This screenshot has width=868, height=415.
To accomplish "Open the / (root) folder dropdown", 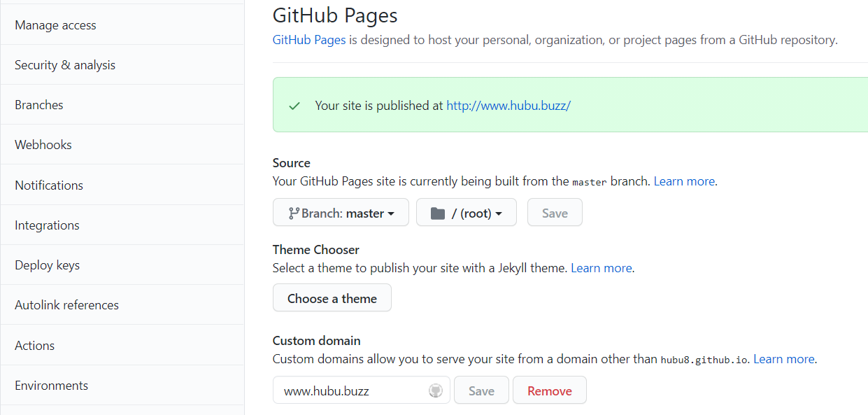I will (x=467, y=213).
